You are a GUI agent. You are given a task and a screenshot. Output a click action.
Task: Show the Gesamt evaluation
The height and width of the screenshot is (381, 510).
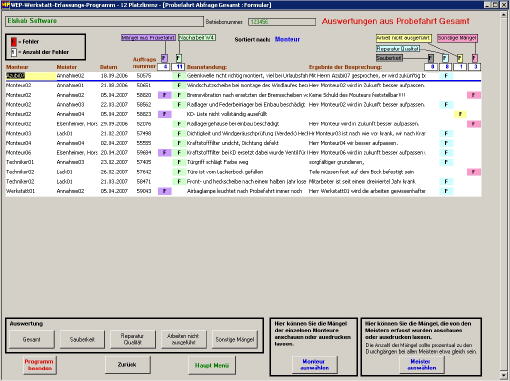(x=32, y=339)
